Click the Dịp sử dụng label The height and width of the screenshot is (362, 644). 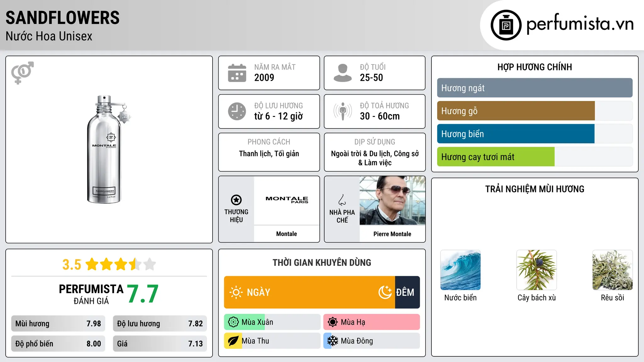(x=375, y=142)
